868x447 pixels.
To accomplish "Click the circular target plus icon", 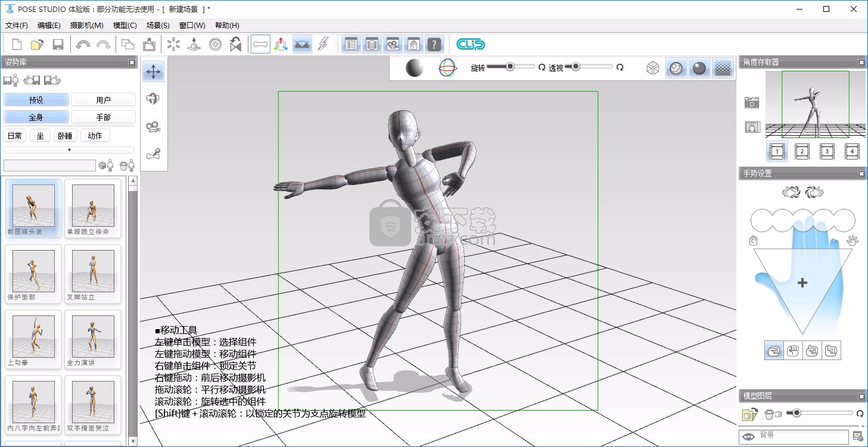I will (x=215, y=45).
